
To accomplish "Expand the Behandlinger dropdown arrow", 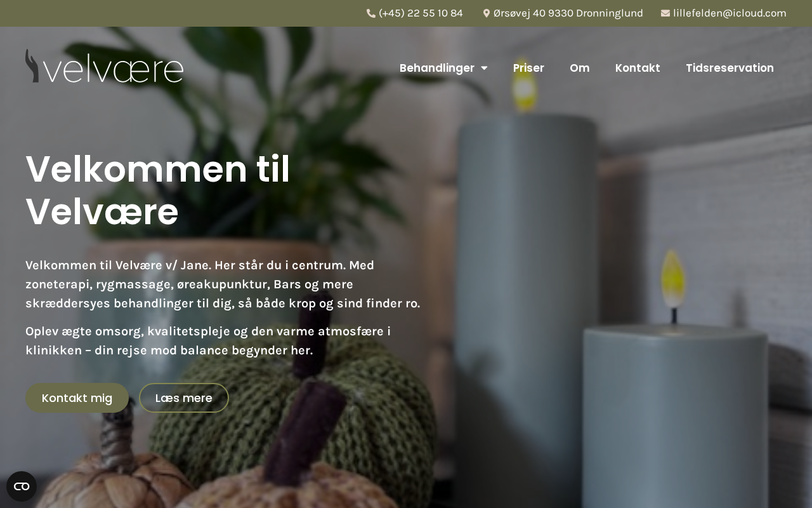I will (x=485, y=68).
